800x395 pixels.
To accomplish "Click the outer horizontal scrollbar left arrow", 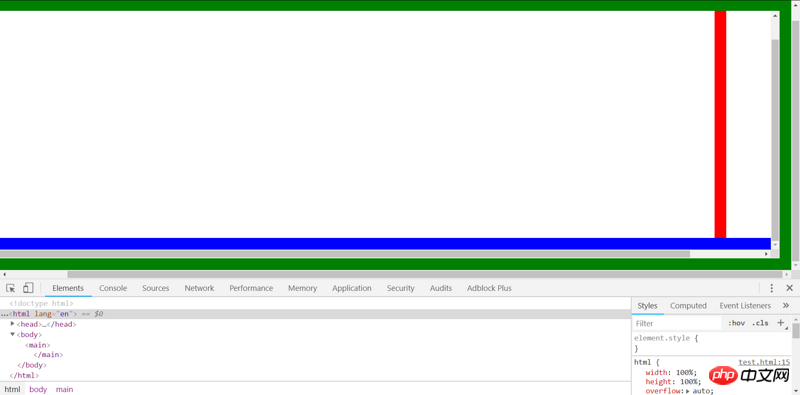I will (x=4, y=275).
